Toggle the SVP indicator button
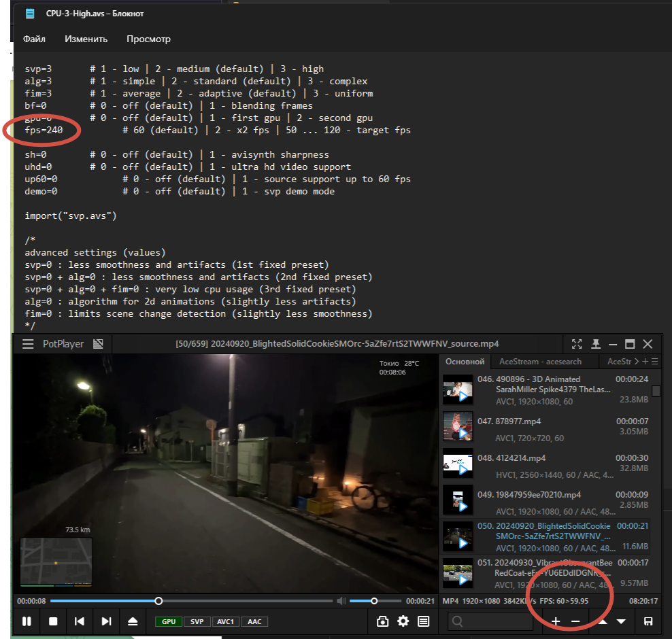Image resolution: width=672 pixels, height=639 pixels. [x=197, y=621]
